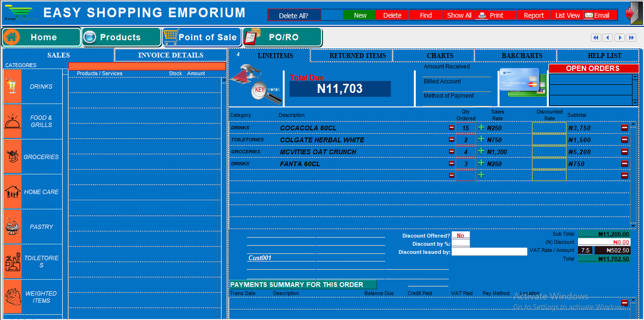Screen dimensions: 644x320
Task: Remove the Fanta 60CL line item
Action: pos(624,163)
